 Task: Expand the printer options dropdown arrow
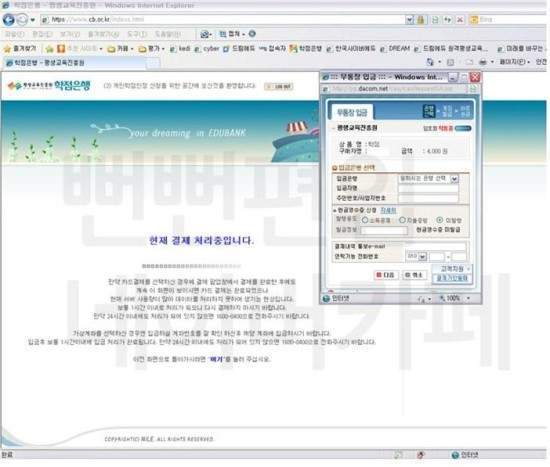492,62
